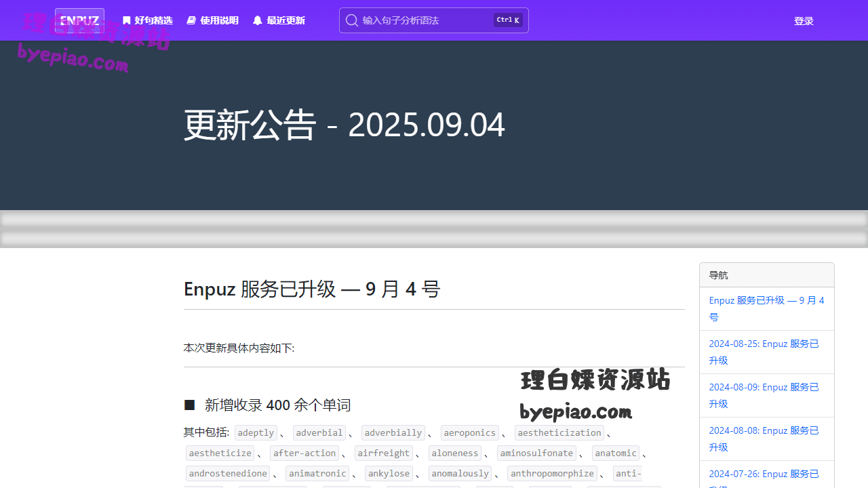868x488 pixels.
Task: Click the word tag adeptly
Action: pos(256,433)
